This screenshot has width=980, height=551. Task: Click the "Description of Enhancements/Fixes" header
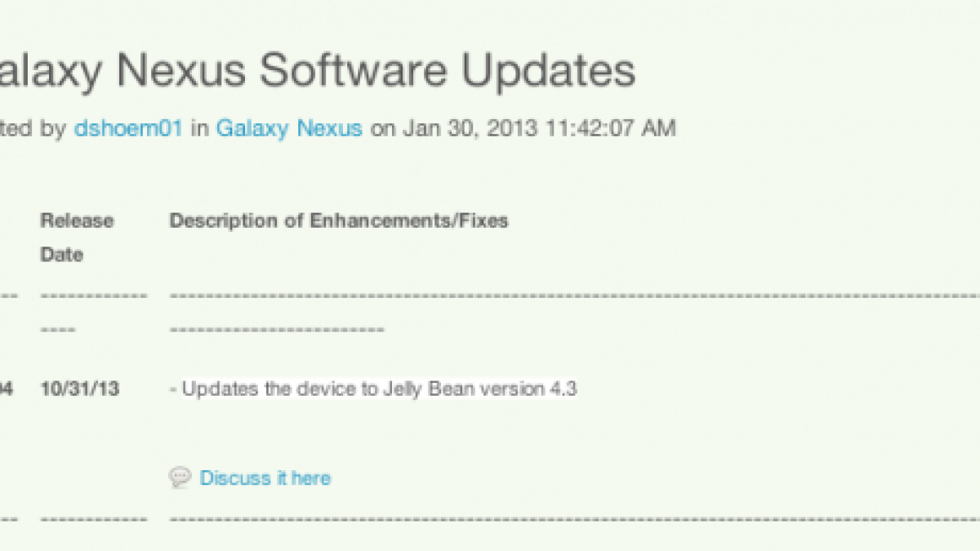(x=339, y=220)
